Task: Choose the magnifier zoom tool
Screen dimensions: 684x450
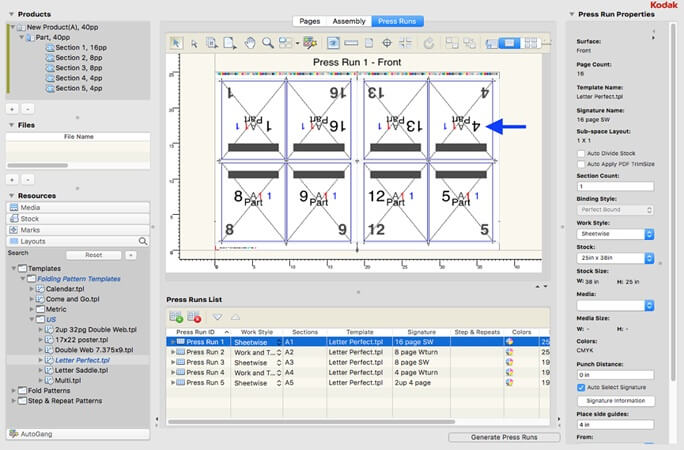Action: coord(267,43)
